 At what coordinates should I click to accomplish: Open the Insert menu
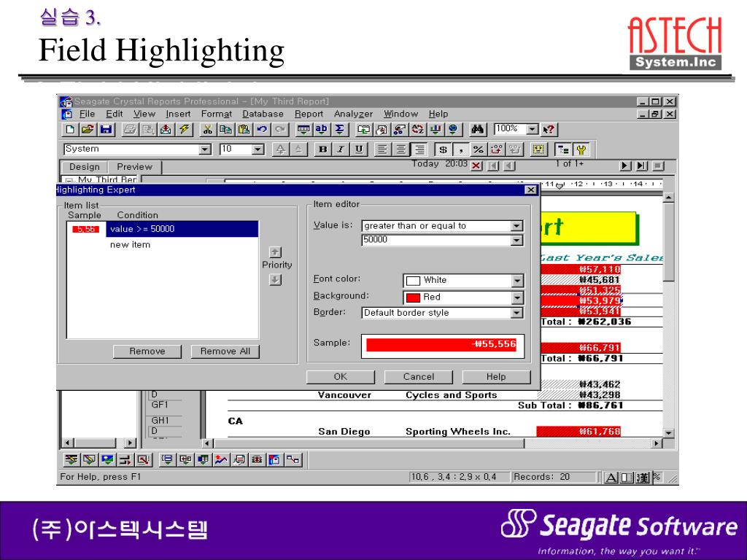178,114
